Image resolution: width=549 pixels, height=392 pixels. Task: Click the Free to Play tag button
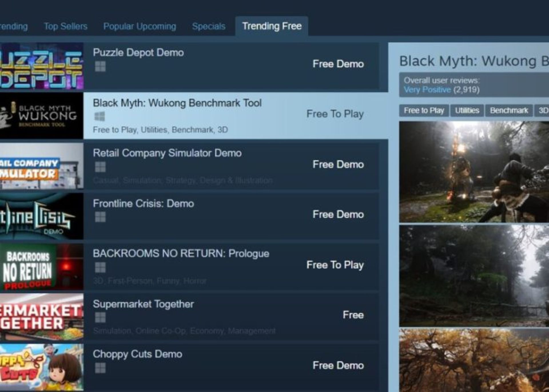pyautogui.click(x=424, y=111)
